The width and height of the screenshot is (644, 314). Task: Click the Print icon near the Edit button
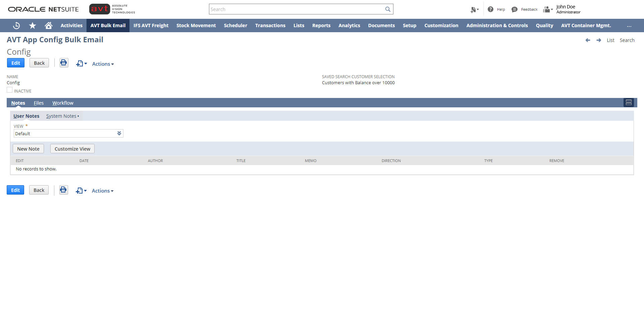[64, 63]
